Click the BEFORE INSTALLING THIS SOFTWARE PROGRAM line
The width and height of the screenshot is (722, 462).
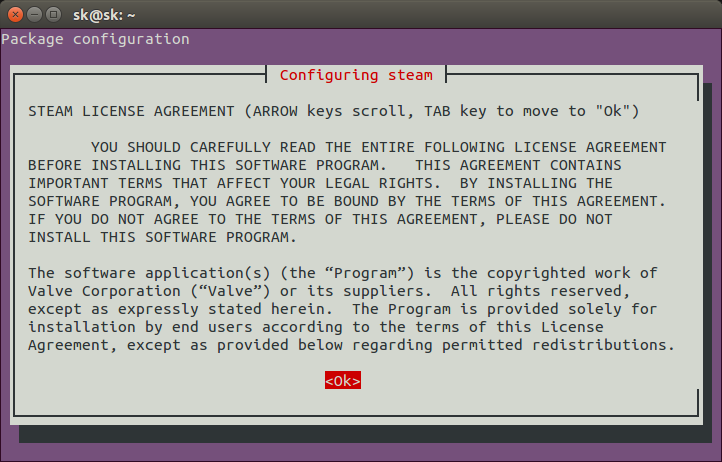(x=325, y=165)
